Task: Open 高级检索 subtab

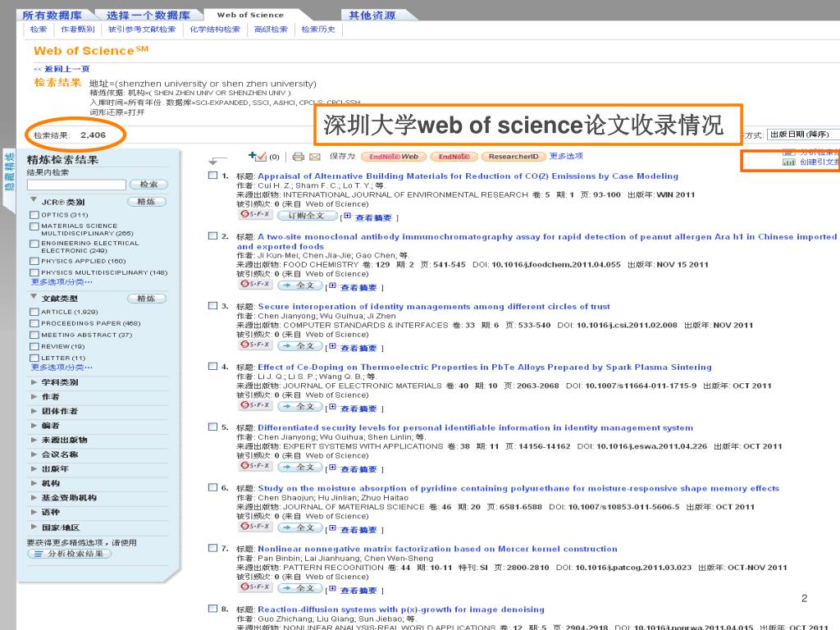Action: click(271, 30)
